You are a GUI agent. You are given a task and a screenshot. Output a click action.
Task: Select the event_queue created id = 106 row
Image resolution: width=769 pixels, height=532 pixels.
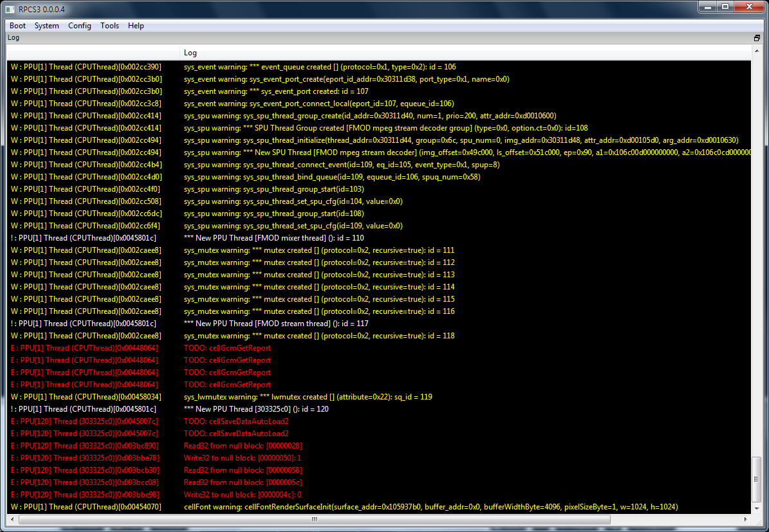click(320, 67)
